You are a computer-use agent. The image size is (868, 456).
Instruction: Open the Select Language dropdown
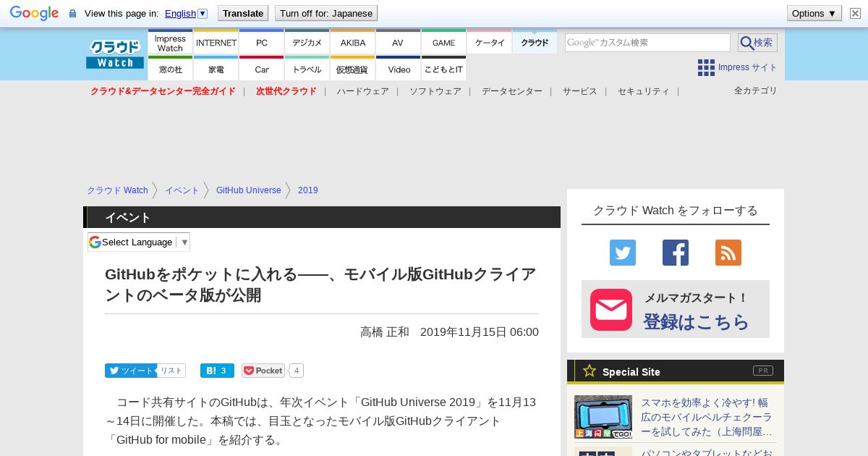(139, 242)
